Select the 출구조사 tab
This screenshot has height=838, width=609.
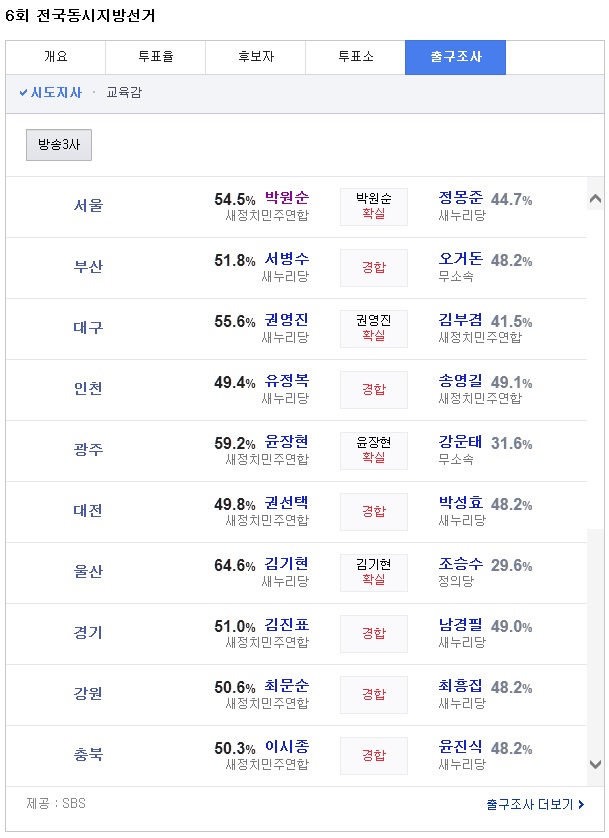tap(455, 57)
